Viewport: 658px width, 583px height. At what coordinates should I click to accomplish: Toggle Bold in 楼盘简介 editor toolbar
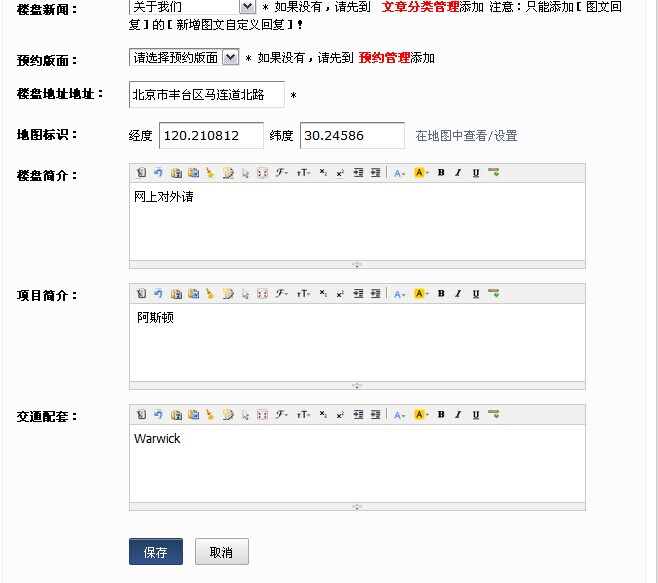click(x=441, y=173)
